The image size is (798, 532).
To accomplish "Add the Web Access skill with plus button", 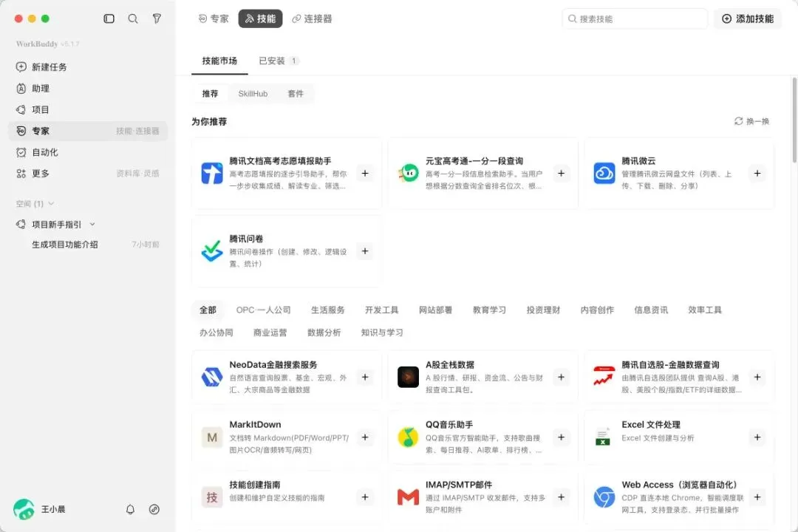I will [757, 497].
